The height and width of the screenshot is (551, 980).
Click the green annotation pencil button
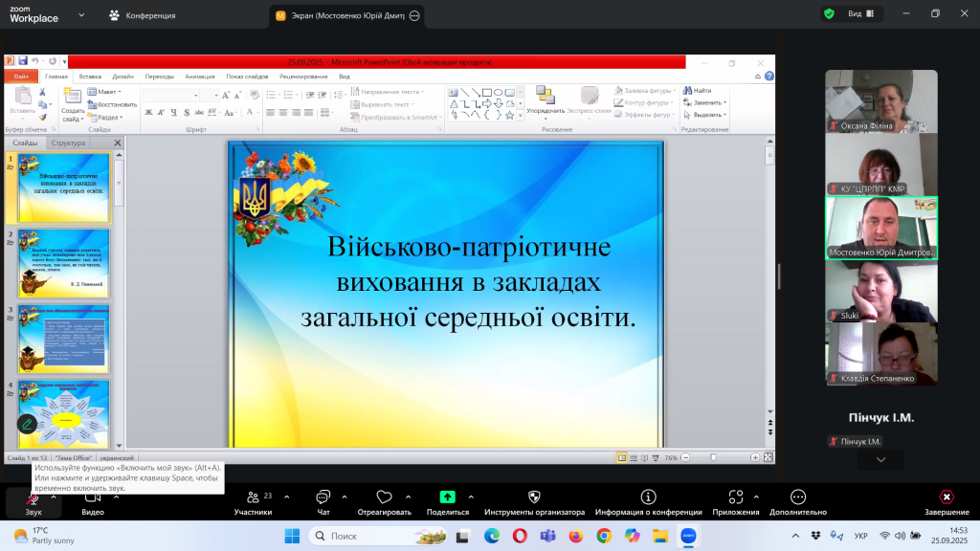tap(27, 424)
